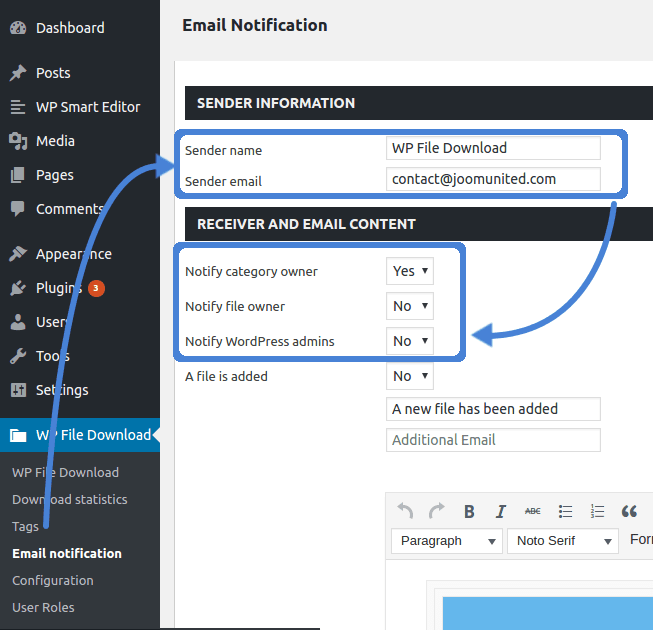653x630 pixels.
Task: Open the Media menu in sidebar
Action: [x=55, y=141]
